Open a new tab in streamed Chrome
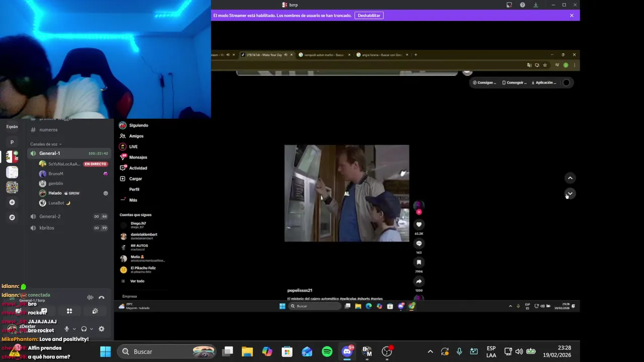Screen dimensions: 644x362 tap(416, 55)
